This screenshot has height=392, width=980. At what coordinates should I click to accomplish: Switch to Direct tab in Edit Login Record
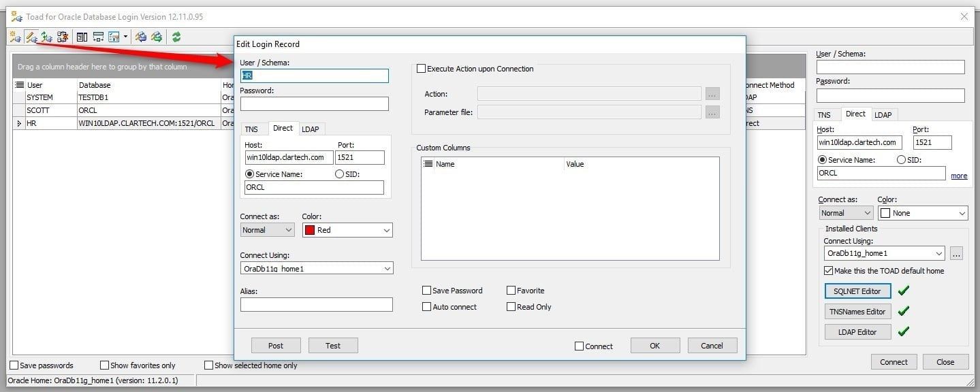pyautogui.click(x=283, y=128)
